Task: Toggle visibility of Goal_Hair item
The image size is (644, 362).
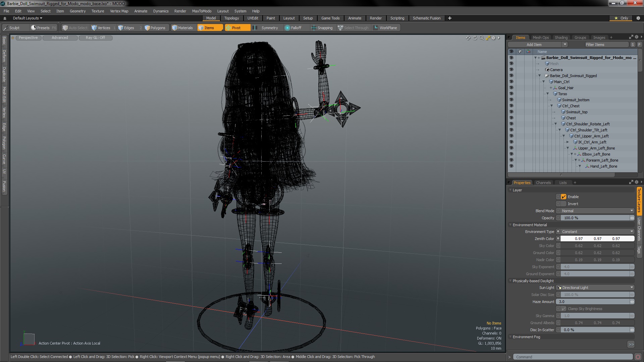Action: point(511,88)
